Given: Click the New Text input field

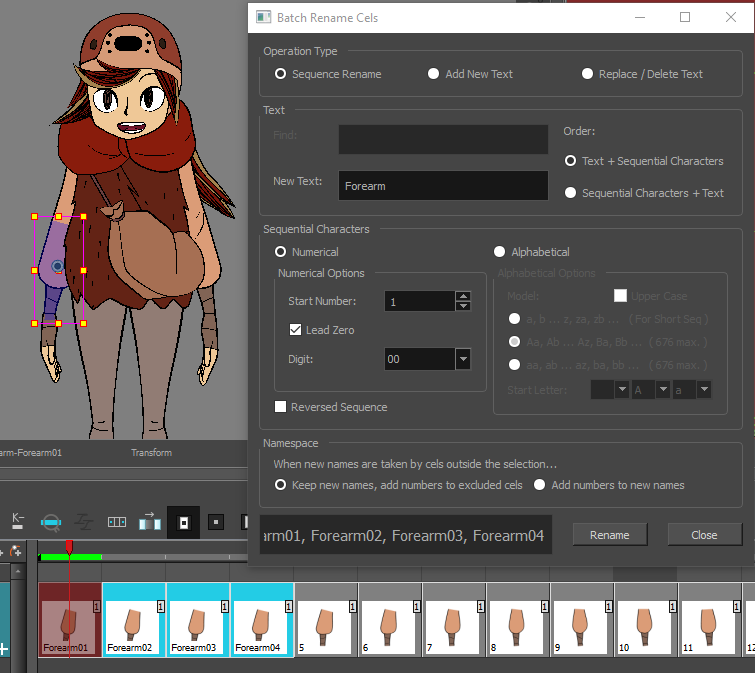Looking at the screenshot, I should click(443, 186).
